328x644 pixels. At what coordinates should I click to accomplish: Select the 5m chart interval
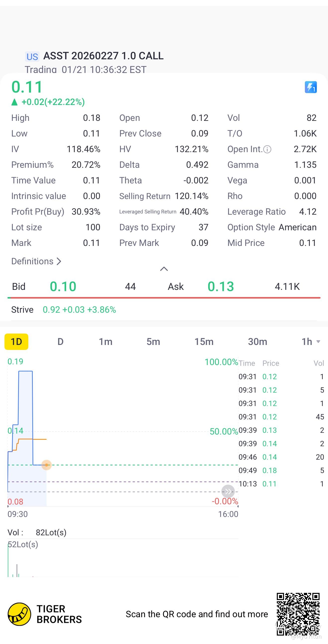[x=153, y=342]
